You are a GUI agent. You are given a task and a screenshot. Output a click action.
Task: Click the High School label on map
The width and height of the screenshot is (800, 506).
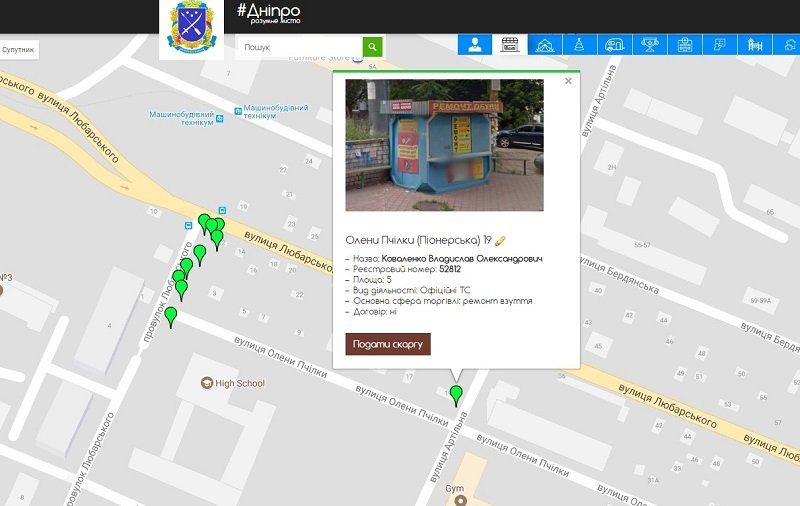(240, 383)
